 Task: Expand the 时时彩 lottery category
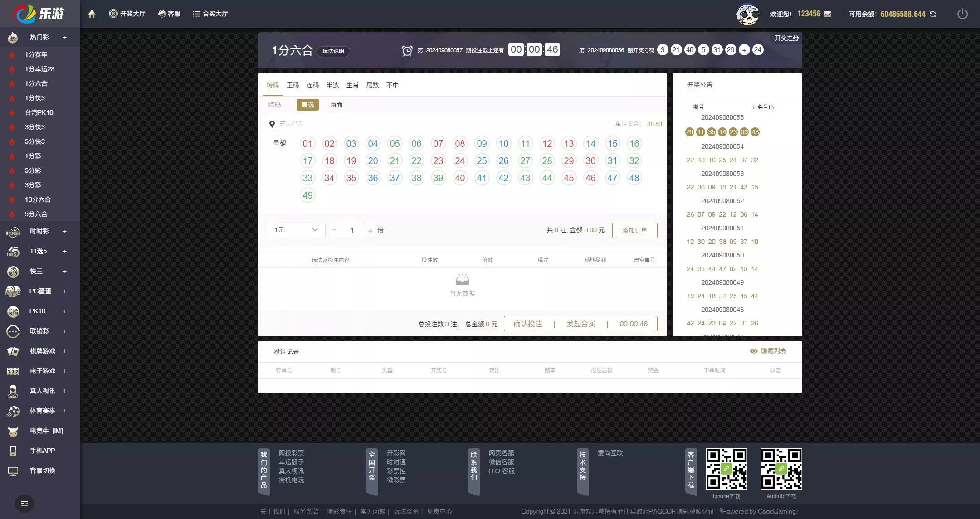pyautogui.click(x=65, y=231)
